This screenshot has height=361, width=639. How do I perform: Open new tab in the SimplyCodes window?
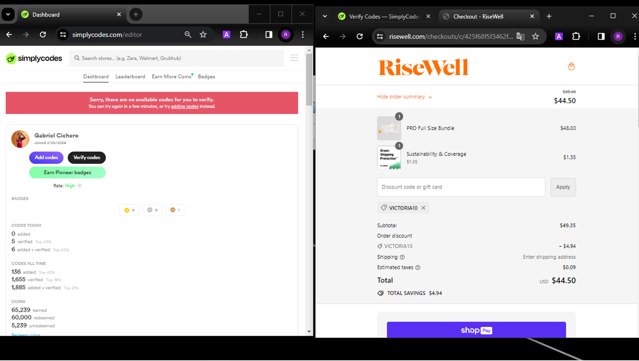[x=136, y=14]
